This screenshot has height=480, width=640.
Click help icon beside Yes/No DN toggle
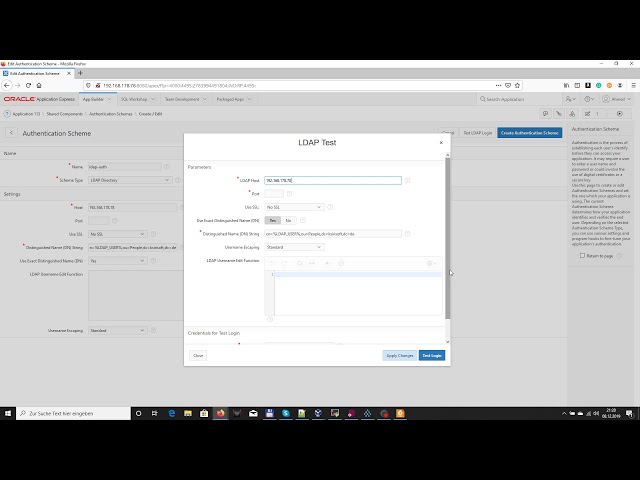[302, 220]
